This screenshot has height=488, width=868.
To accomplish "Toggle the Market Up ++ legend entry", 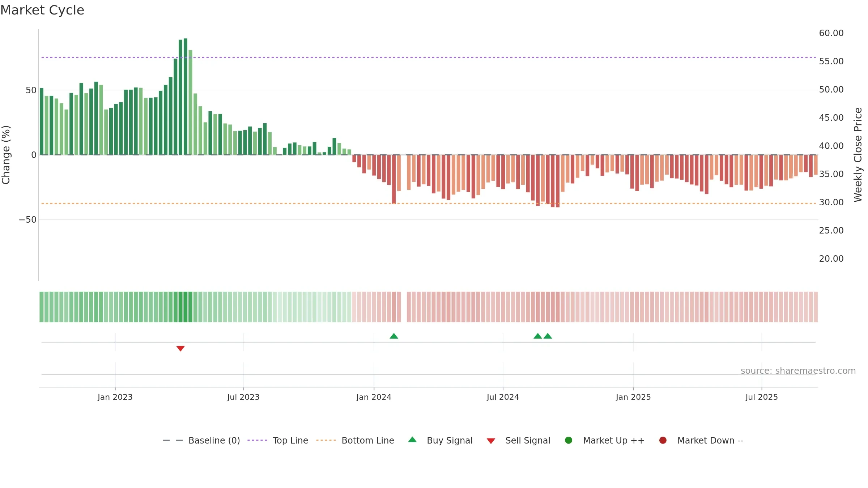I will tap(604, 440).
